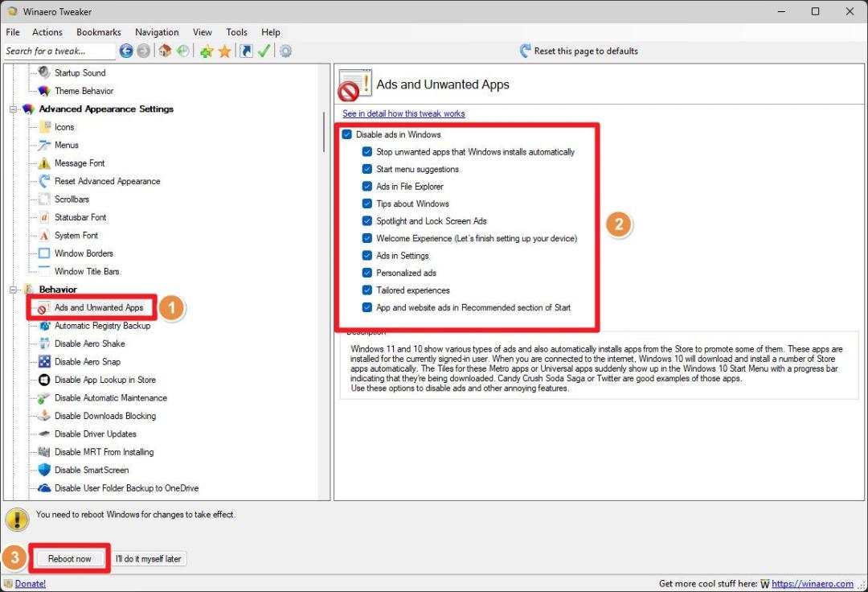Toggle Tips about Windows checkbox
Screen dimensions: 868x592
pos(367,203)
